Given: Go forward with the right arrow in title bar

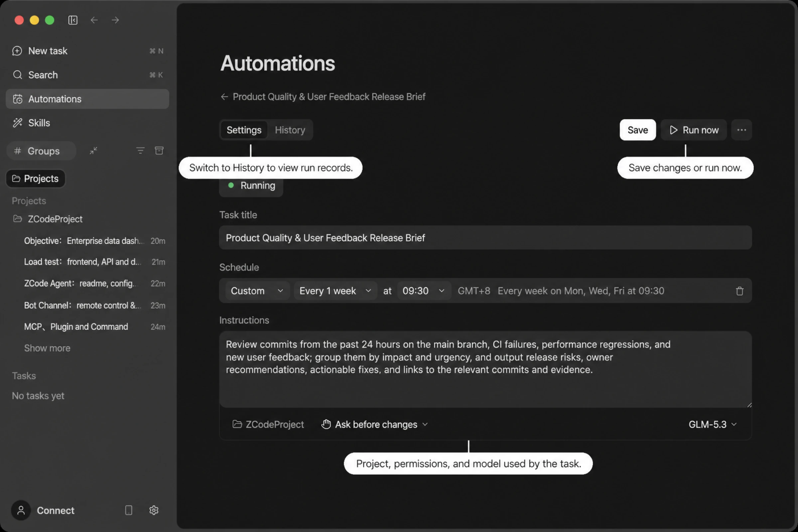Looking at the screenshot, I should 115,20.
